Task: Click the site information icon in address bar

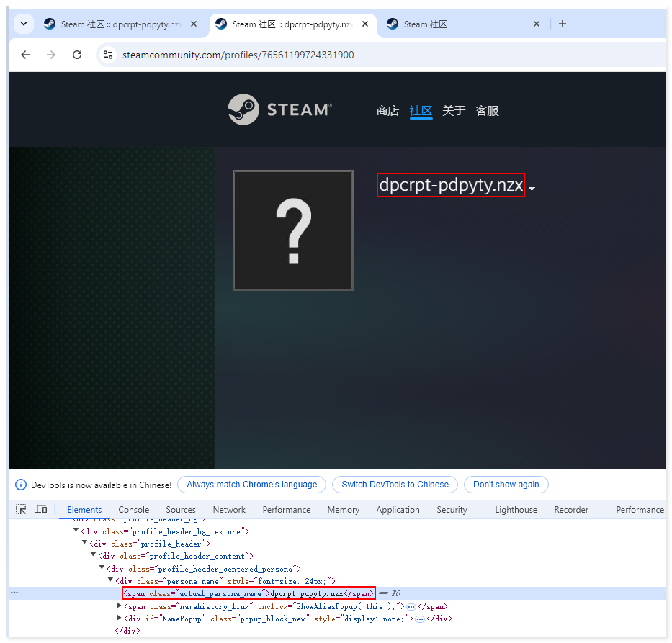Action: pos(108,55)
